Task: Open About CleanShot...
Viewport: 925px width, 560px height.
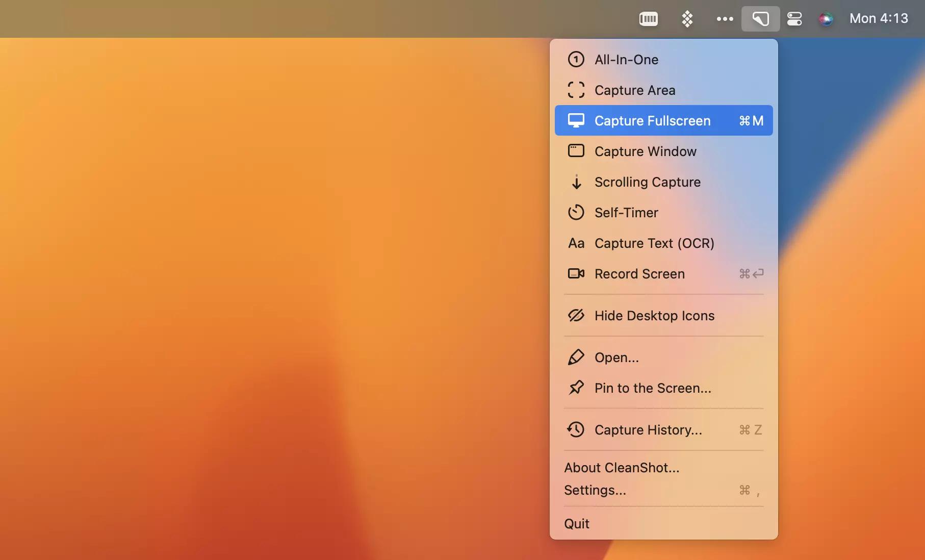Action: 664,468
